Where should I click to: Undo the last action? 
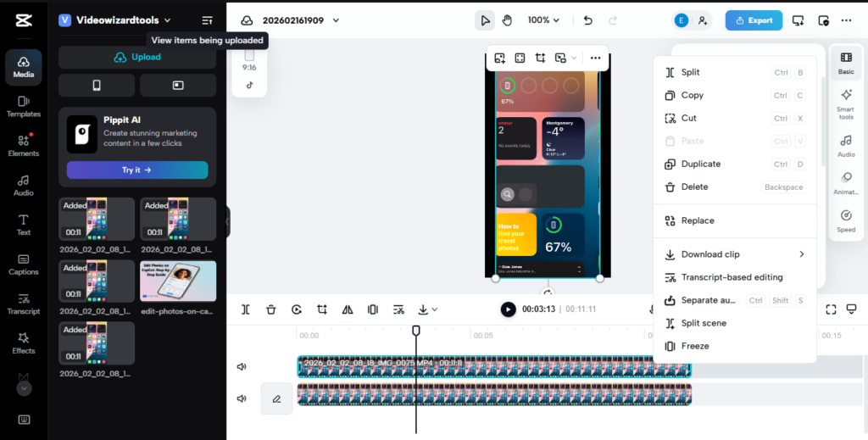point(588,20)
